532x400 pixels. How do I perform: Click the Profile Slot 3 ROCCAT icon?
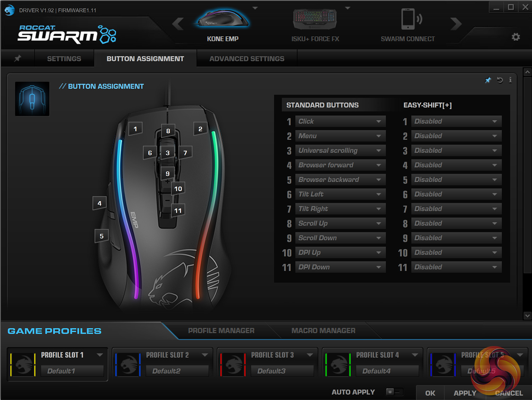point(233,365)
